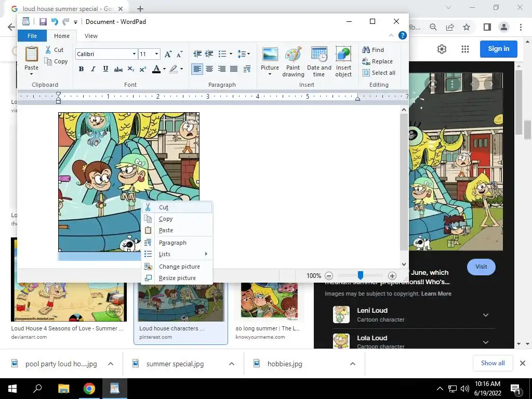The image size is (532, 399).
Task: Click the WordPad zoom out minus button
Action: tap(329, 276)
